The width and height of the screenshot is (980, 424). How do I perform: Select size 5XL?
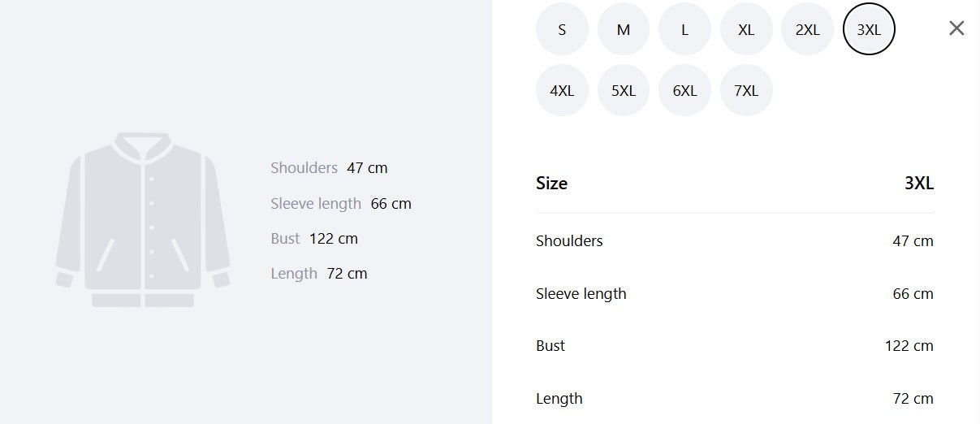pos(624,90)
